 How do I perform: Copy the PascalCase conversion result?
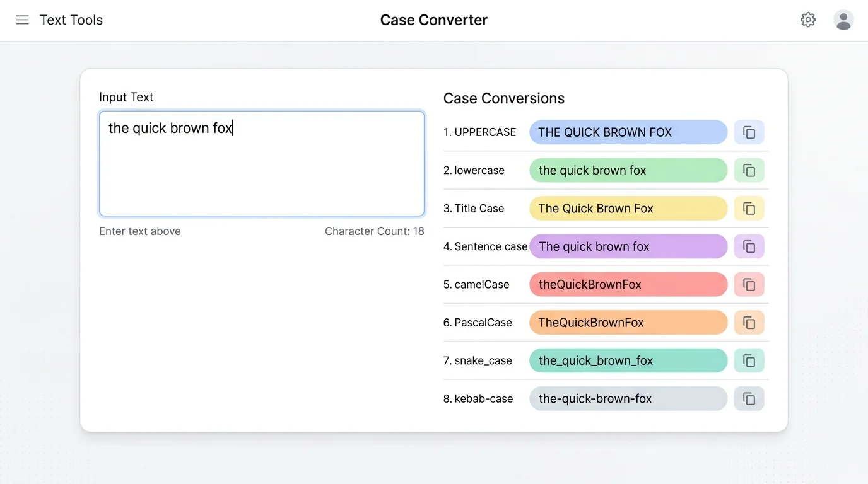coord(749,323)
